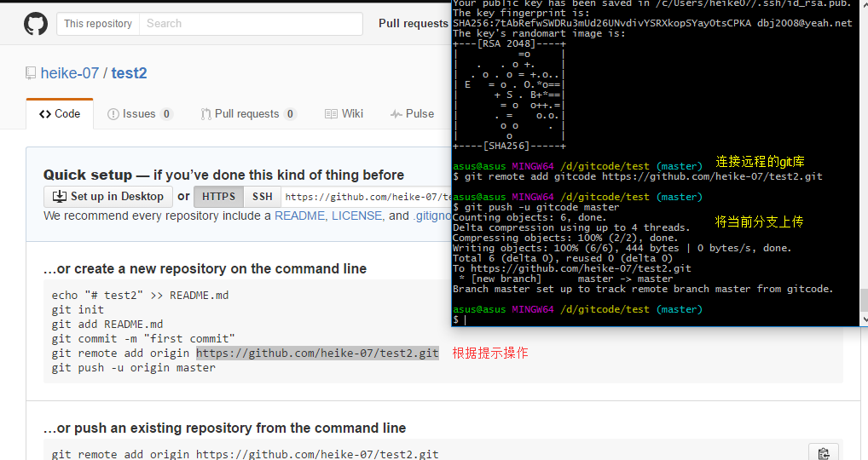This screenshot has width=868, height=460.
Task: Open the Wiki tab
Action: coord(344,114)
